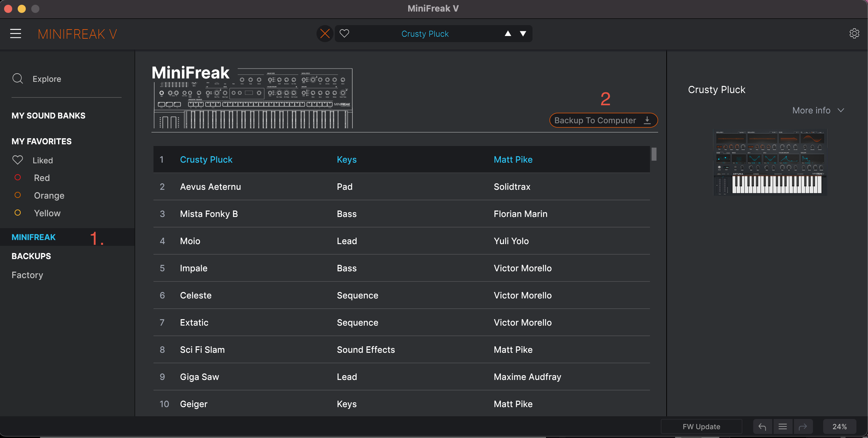Click the orange X next to the heart

click(324, 34)
